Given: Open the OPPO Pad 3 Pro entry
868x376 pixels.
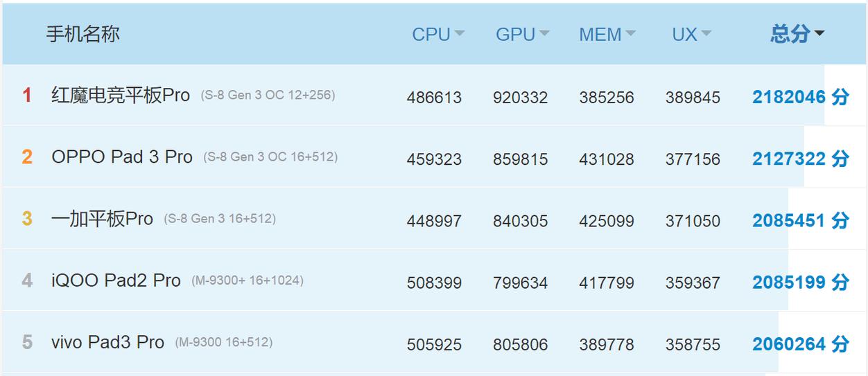Looking at the screenshot, I should pyautogui.click(x=122, y=157).
